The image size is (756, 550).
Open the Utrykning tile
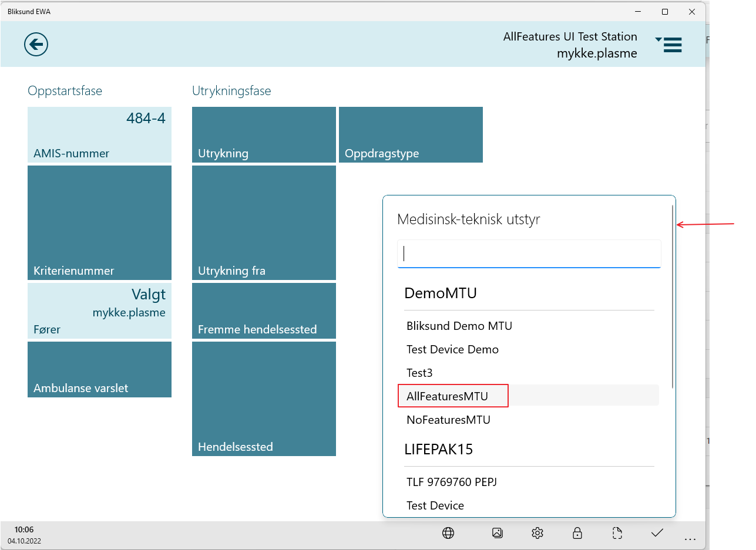[x=264, y=134]
